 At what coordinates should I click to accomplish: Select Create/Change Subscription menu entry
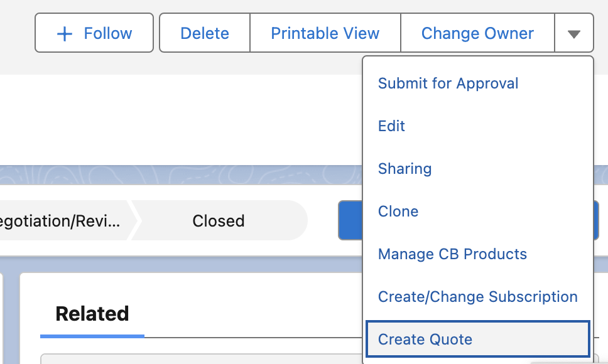477,296
